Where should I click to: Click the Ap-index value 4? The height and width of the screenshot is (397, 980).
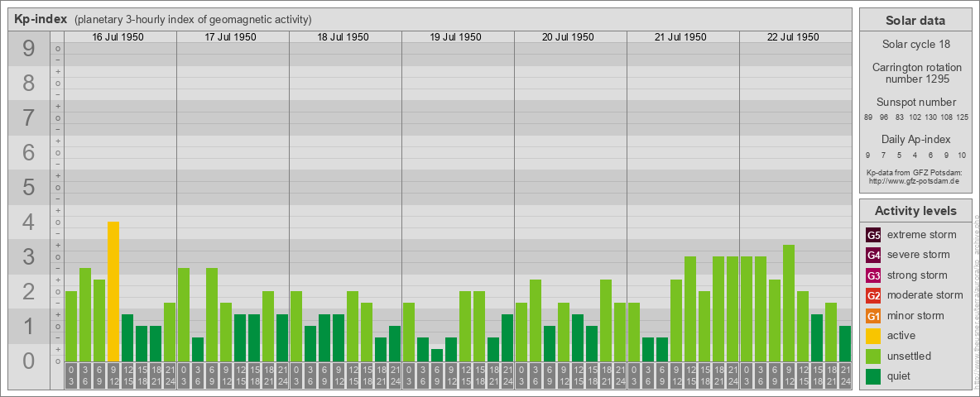pyautogui.click(x=915, y=155)
